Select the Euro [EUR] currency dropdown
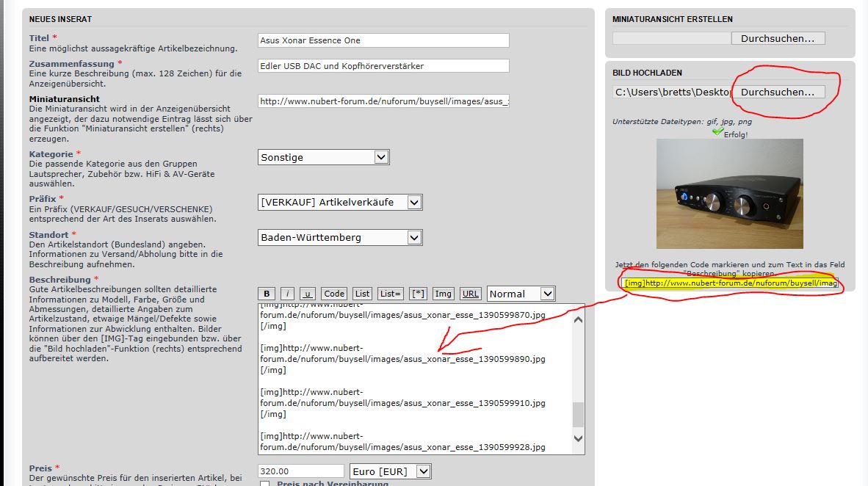This screenshot has width=868, height=486. (389, 471)
